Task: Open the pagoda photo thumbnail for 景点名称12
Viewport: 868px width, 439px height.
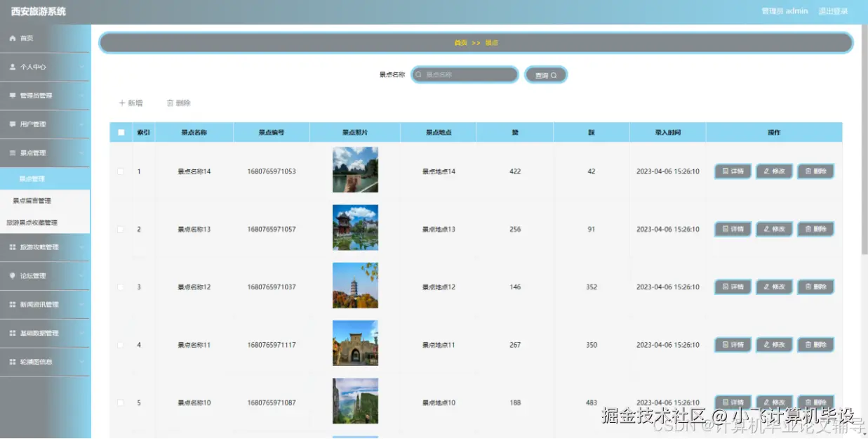Action: point(355,285)
